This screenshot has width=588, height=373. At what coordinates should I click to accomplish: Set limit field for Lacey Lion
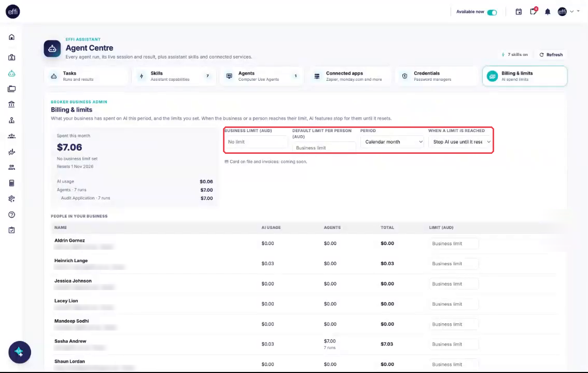[x=454, y=304]
